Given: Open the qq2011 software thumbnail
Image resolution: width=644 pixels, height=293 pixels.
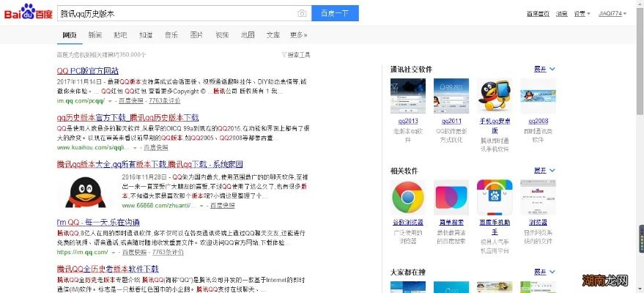Looking at the screenshot, I should point(451,96).
